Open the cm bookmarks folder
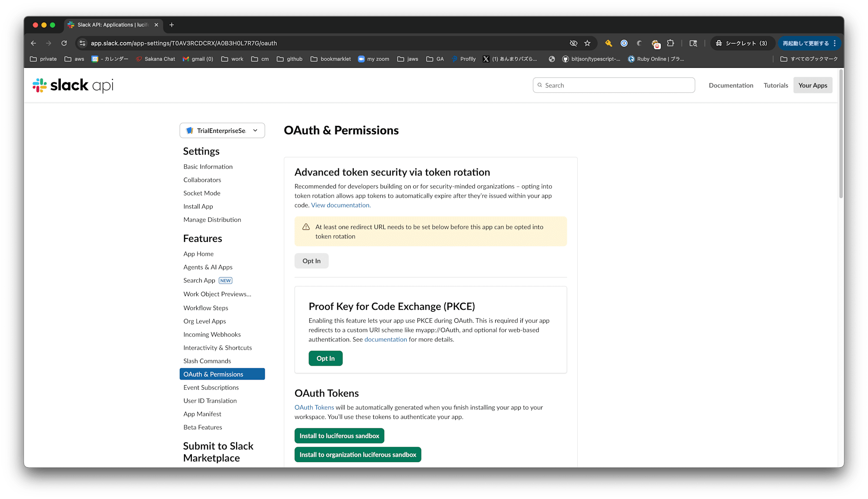This screenshot has height=499, width=868. pyautogui.click(x=260, y=59)
